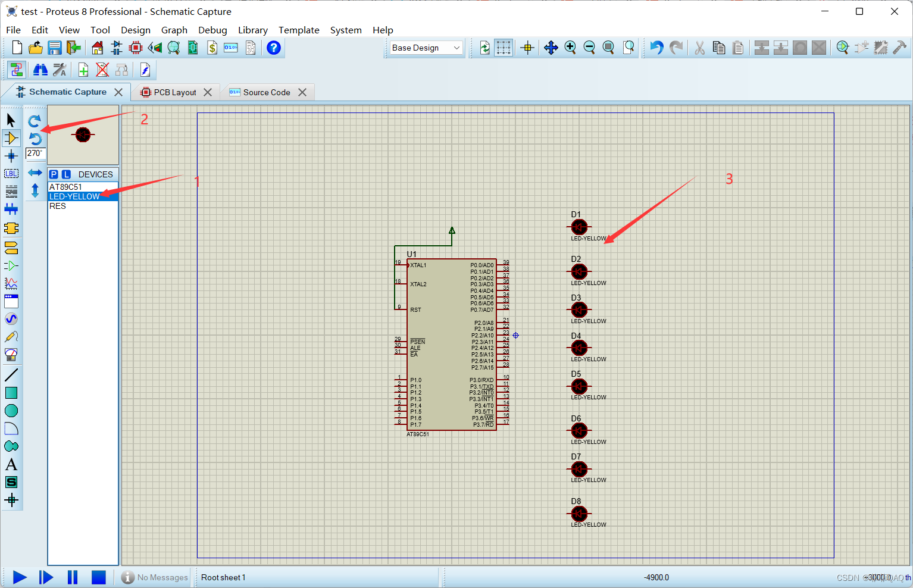This screenshot has height=588, width=913.
Task: Open the Property Assignment Tool
Action: [x=60, y=70]
